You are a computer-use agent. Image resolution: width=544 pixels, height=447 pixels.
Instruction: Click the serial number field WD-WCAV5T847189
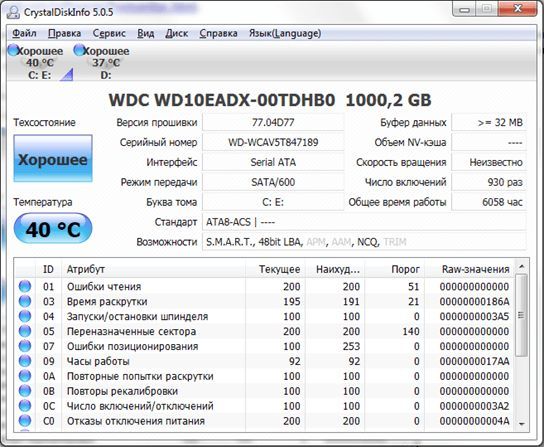pos(273,142)
